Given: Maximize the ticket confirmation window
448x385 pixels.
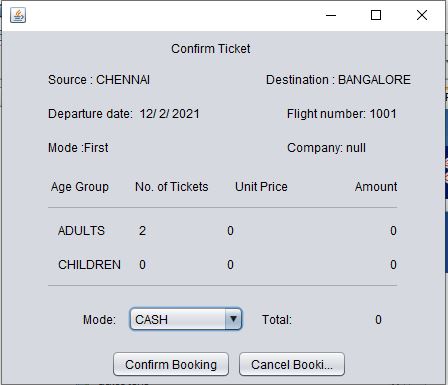Looking at the screenshot, I should click(x=376, y=15).
